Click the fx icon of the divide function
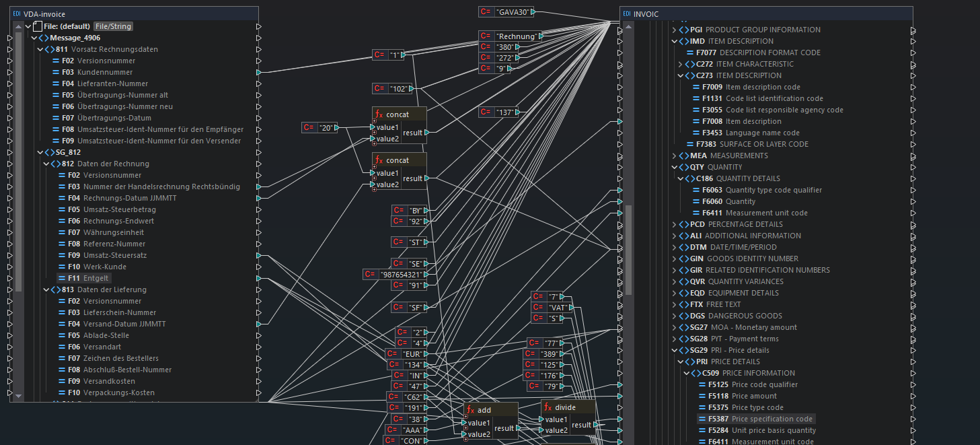 [548, 407]
